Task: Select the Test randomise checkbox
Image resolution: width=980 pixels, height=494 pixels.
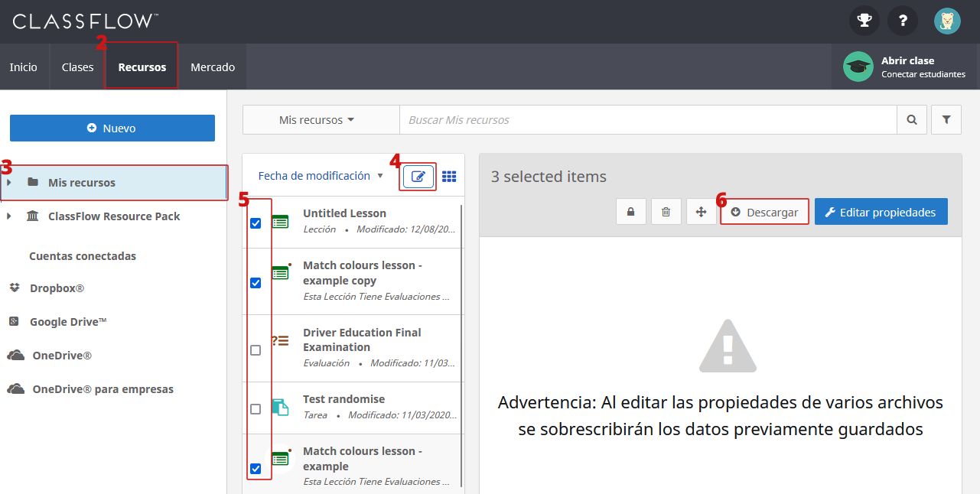Action: click(256, 409)
